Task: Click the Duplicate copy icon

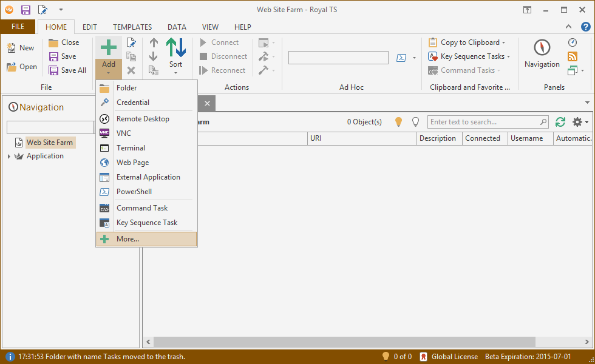Action: pyautogui.click(x=131, y=56)
